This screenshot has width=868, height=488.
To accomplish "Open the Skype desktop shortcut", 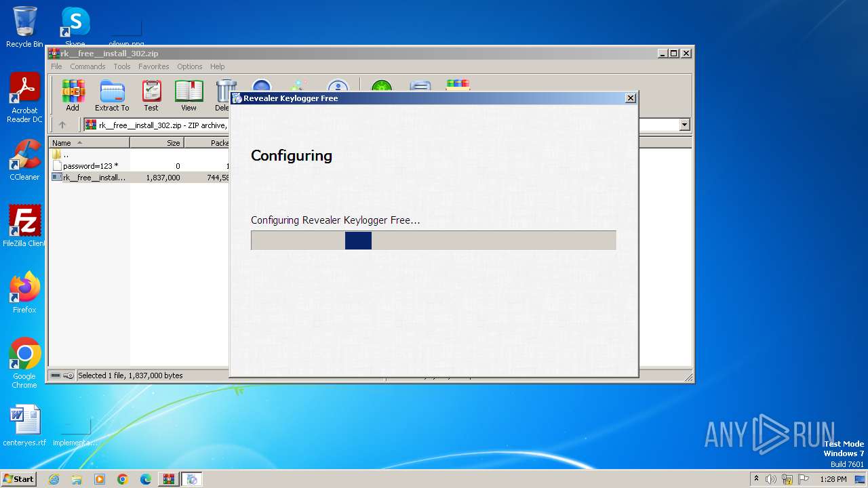I will [x=75, y=27].
